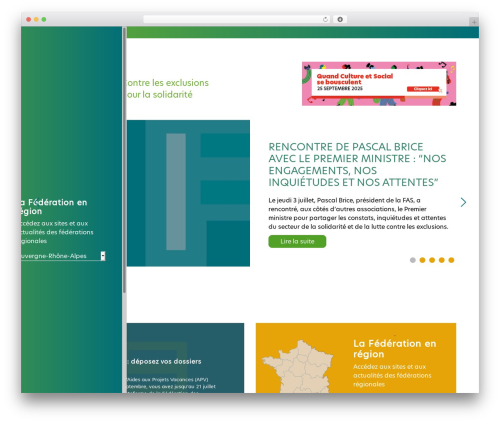Click the browser download icon button
The image size is (500, 423).
[340, 19]
